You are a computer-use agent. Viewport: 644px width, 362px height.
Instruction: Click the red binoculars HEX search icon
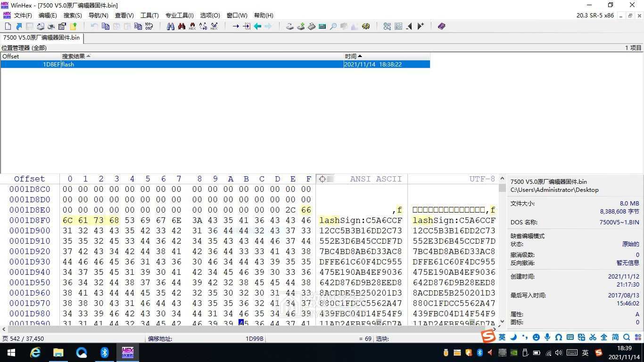click(x=182, y=26)
